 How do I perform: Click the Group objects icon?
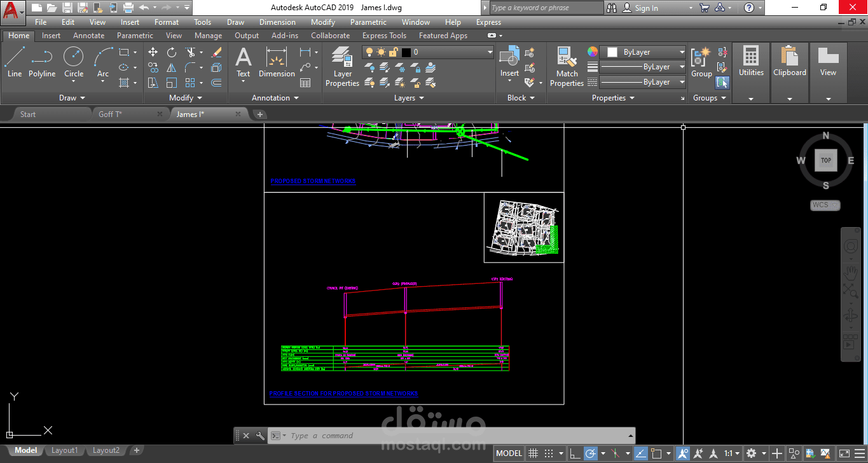coord(701,62)
